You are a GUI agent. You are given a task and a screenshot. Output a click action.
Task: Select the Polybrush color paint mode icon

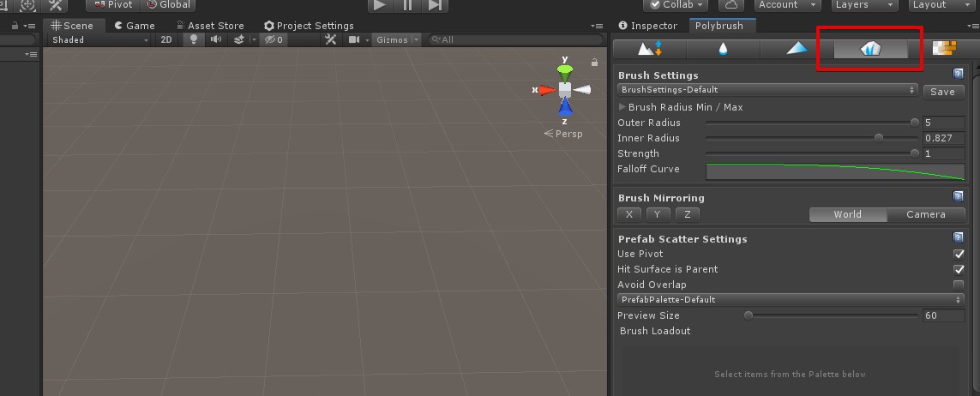coord(797,49)
